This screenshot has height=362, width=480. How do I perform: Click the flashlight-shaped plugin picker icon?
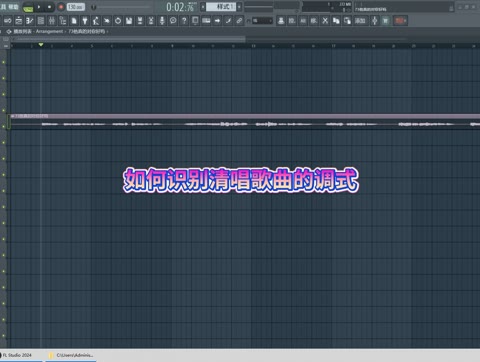(85, 21)
